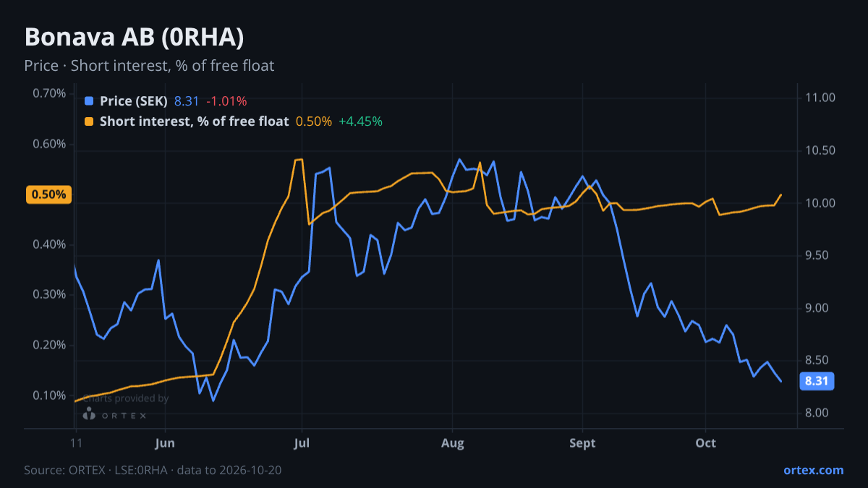Click the 8.50 right axis label
The image size is (868, 488).
(817, 361)
